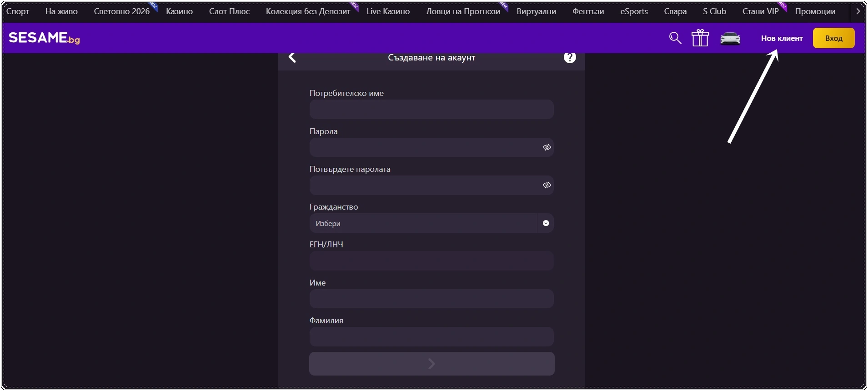This screenshot has width=868, height=391.
Task: Go back using the left arrow icon
Action: pos(292,58)
